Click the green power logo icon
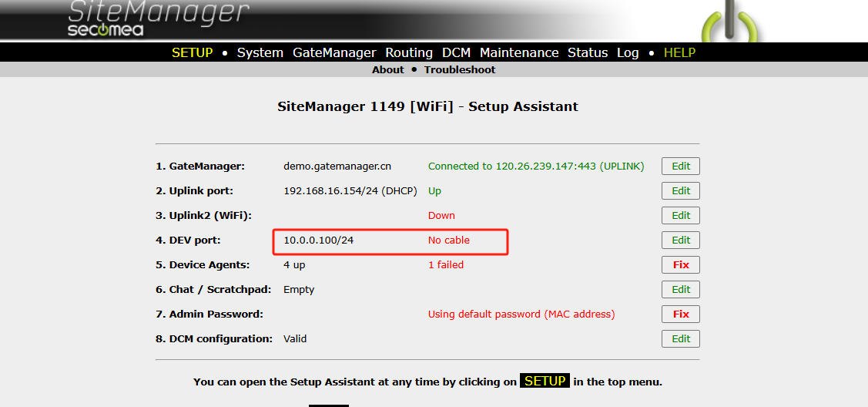This screenshot has width=868, height=407. pyautogui.click(x=729, y=21)
